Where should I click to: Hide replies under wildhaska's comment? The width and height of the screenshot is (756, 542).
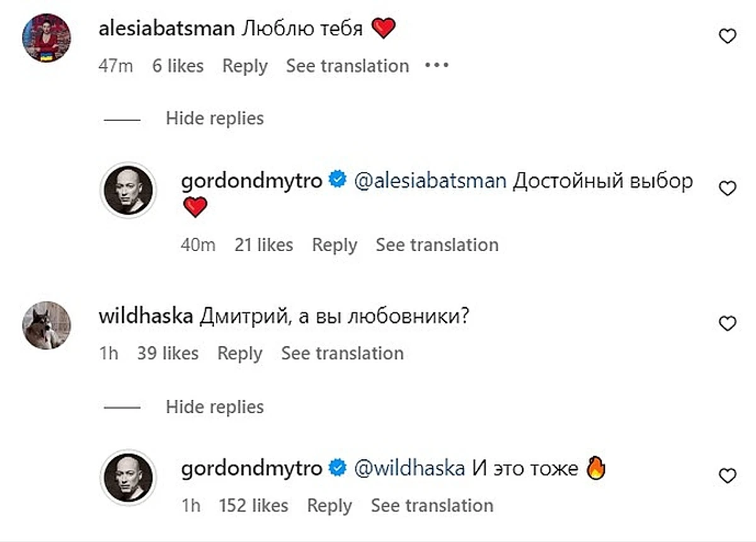tap(214, 407)
